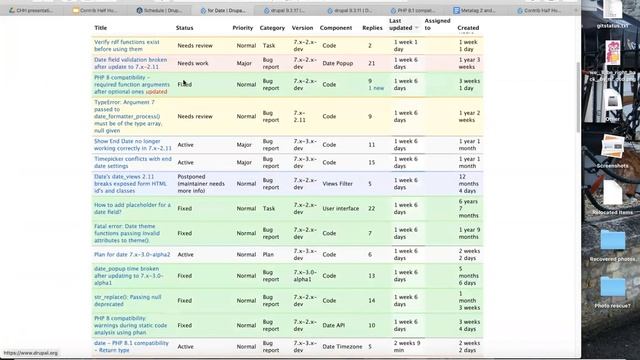
Task: Switch to the last Contrib Half Hour tab
Action: [x=540, y=10]
